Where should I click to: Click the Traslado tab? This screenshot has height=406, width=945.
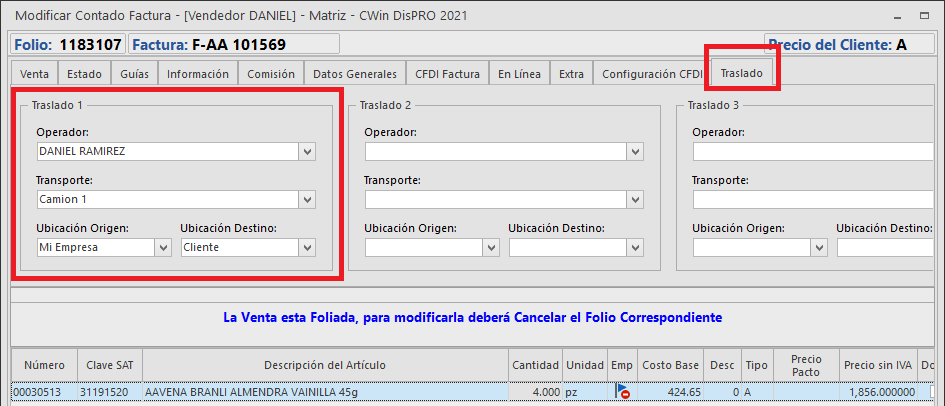(x=742, y=73)
